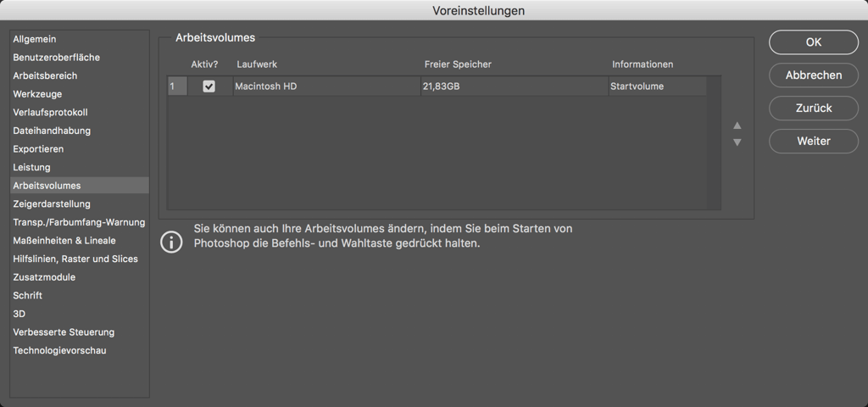Click the info icon beside the hint text
868x407 pixels.
coord(171,242)
